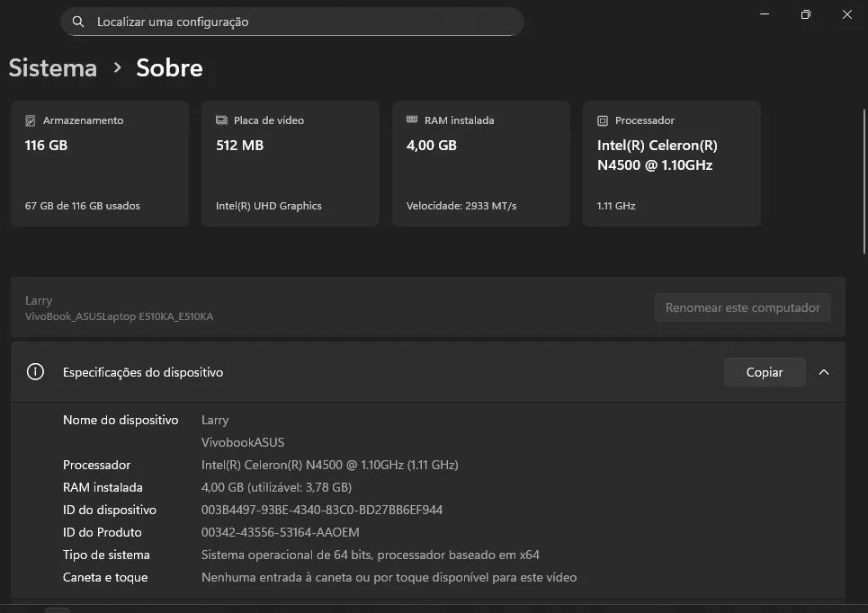This screenshot has width=868, height=613.
Task: Click the info icon beside Especificações do dispositivo
Action: click(35, 372)
